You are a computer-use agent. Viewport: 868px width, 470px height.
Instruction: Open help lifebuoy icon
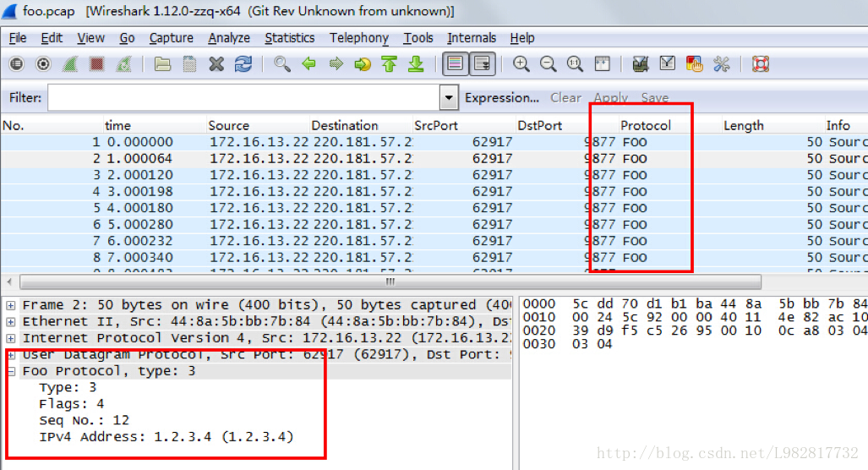click(761, 64)
